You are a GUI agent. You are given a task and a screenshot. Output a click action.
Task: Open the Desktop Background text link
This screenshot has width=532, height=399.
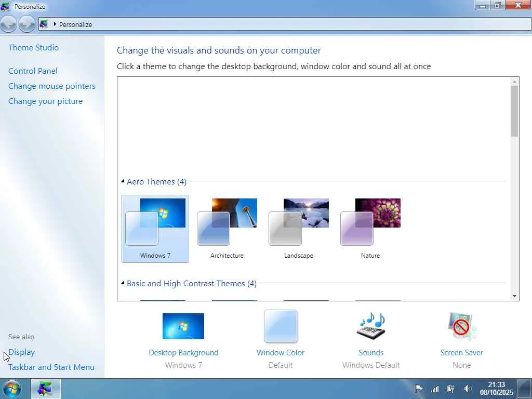point(183,353)
